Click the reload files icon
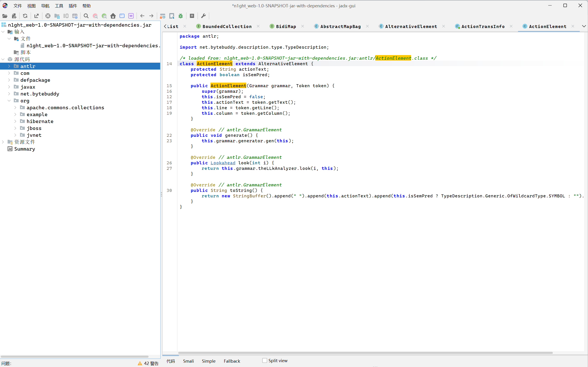The height and width of the screenshot is (367, 588). pos(25,16)
